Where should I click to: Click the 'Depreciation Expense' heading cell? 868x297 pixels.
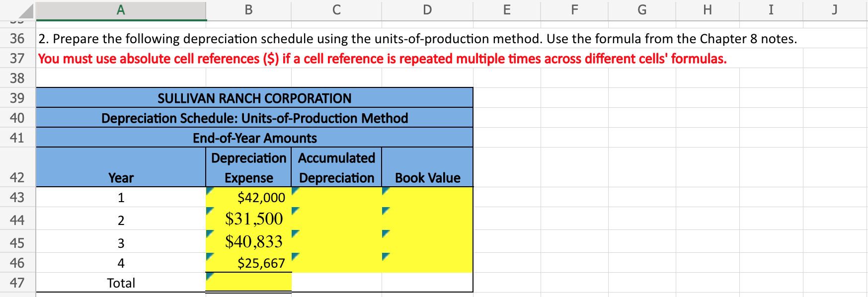(x=248, y=167)
